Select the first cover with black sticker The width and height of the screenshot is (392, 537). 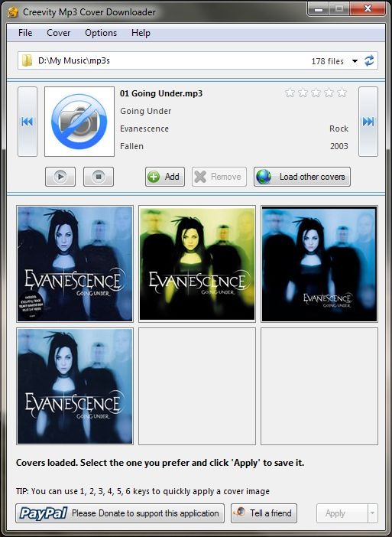pos(75,264)
